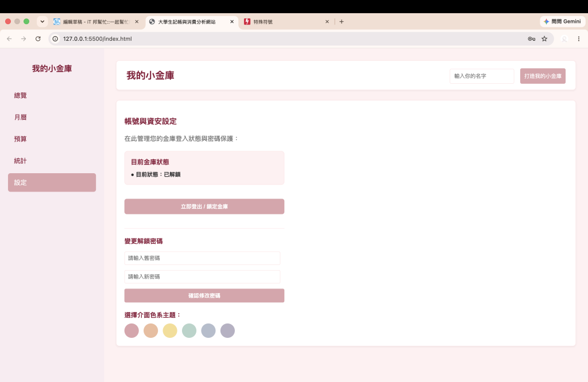Go back to the previous page
The height and width of the screenshot is (382, 588).
(x=9, y=38)
